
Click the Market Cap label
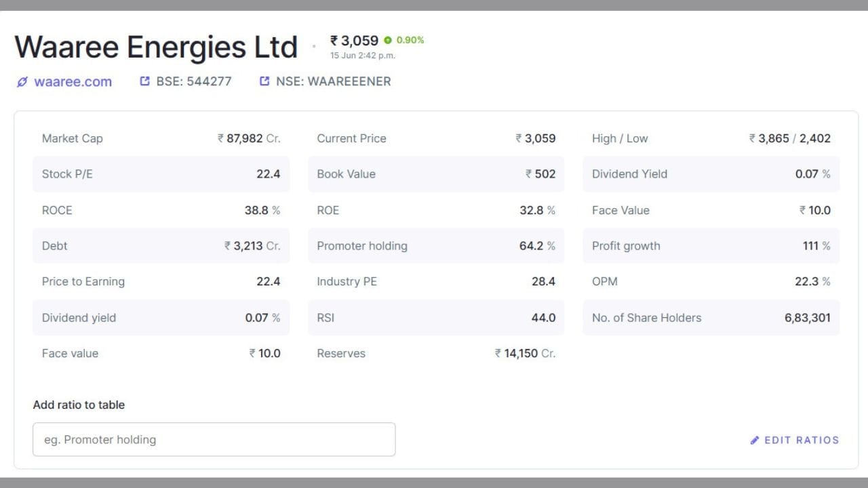pyautogui.click(x=73, y=138)
